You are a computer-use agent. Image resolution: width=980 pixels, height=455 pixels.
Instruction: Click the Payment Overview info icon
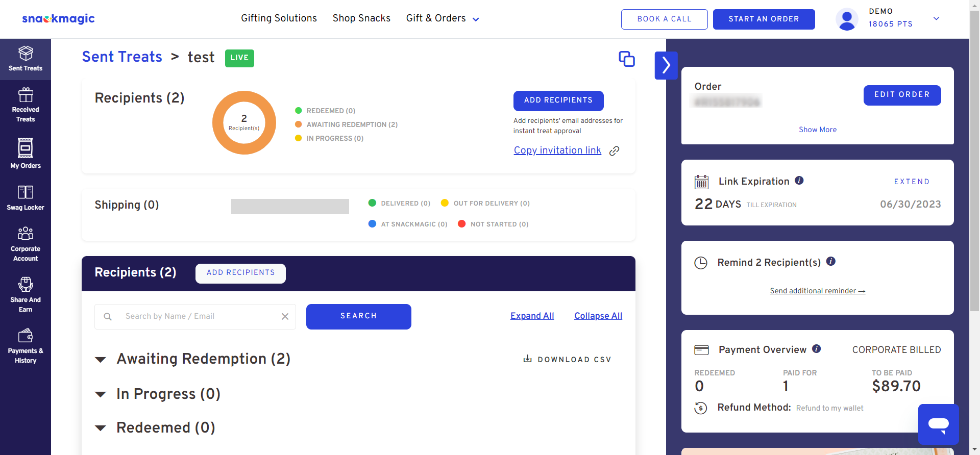tap(817, 348)
